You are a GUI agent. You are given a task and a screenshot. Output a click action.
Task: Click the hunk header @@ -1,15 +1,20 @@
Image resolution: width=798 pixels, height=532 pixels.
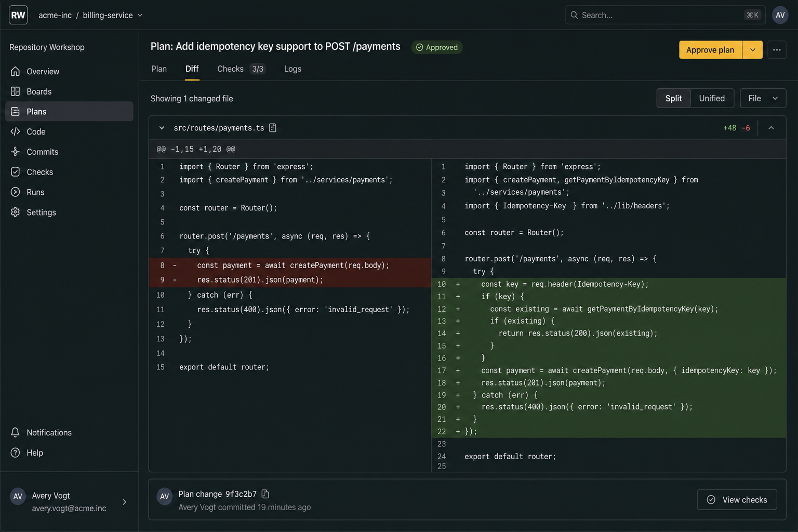196,149
